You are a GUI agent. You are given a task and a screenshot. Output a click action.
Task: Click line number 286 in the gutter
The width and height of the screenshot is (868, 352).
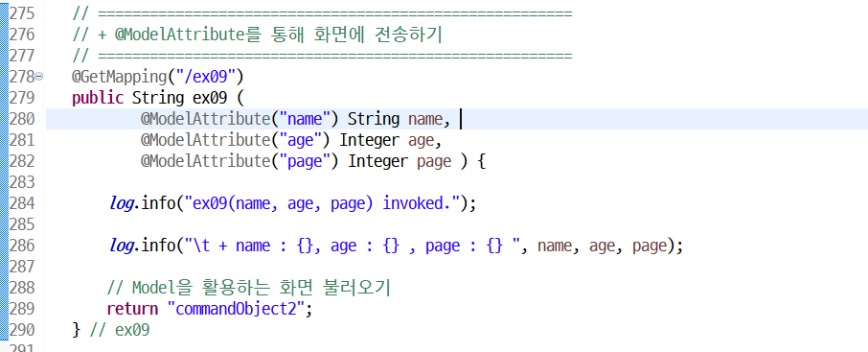pyautogui.click(x=22, y=245)
